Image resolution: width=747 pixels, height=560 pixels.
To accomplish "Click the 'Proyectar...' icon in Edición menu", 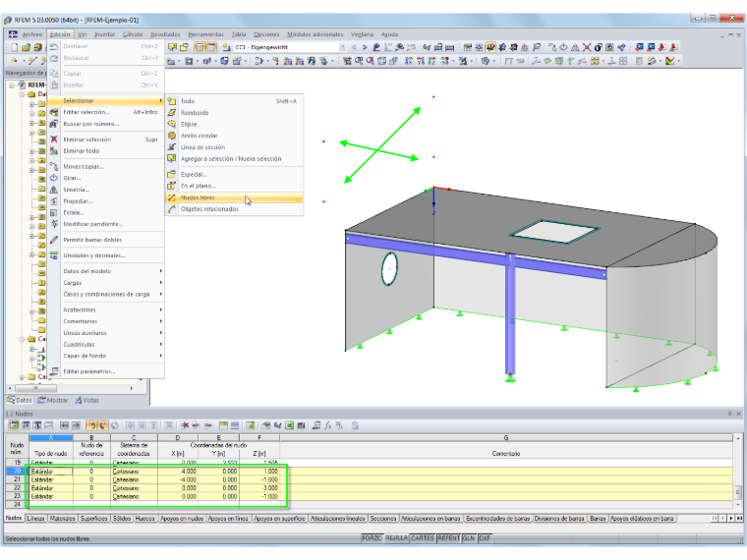I will [54, 201].
